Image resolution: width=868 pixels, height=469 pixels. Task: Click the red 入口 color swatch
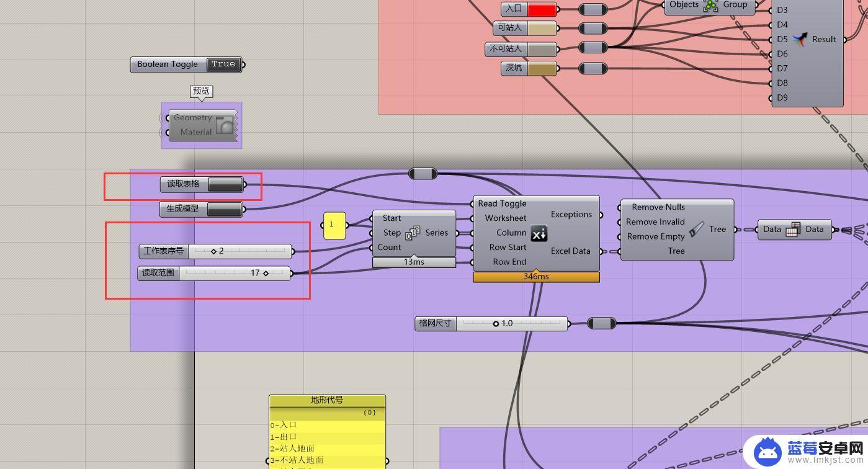[x=542, y=9]
